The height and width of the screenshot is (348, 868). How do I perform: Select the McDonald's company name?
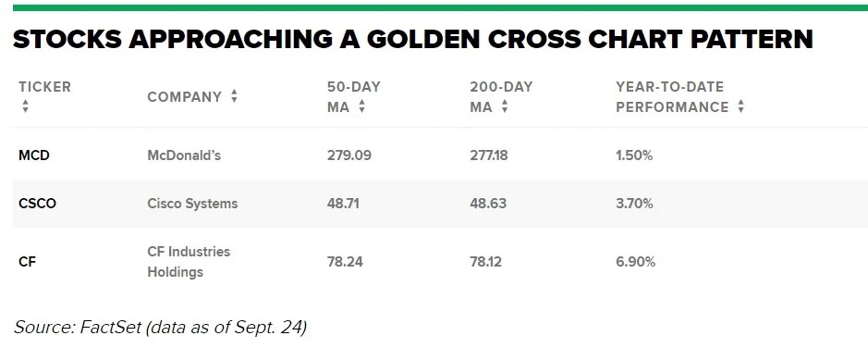point(184,155)
